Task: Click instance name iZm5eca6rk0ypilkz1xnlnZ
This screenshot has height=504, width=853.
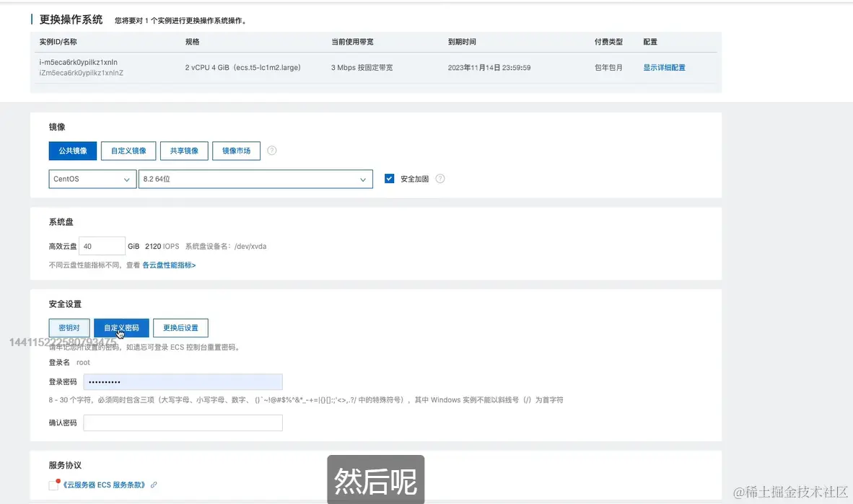Action: (x=81, y=73)
